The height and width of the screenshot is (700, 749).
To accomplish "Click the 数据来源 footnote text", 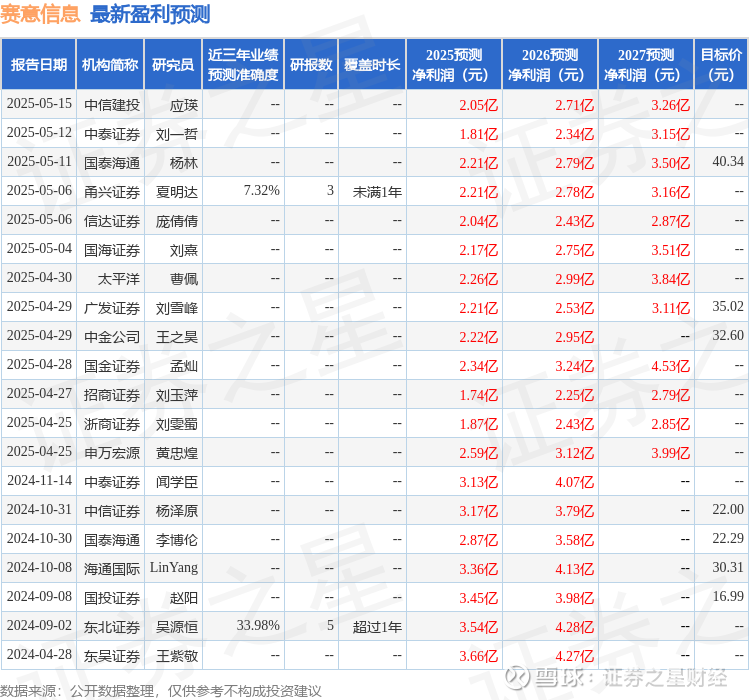I will pos(160,691).
